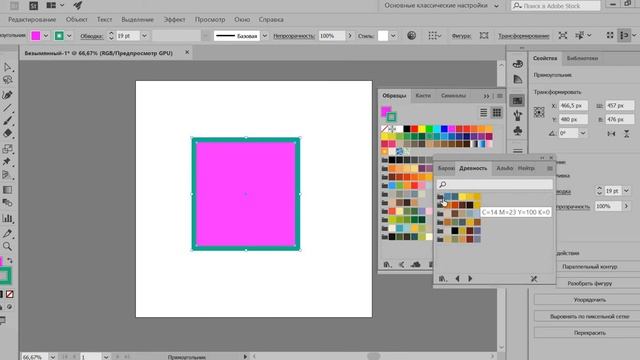Open stroke weight dropdown in control bar
The image size is (640, 360).
point(144,36)
